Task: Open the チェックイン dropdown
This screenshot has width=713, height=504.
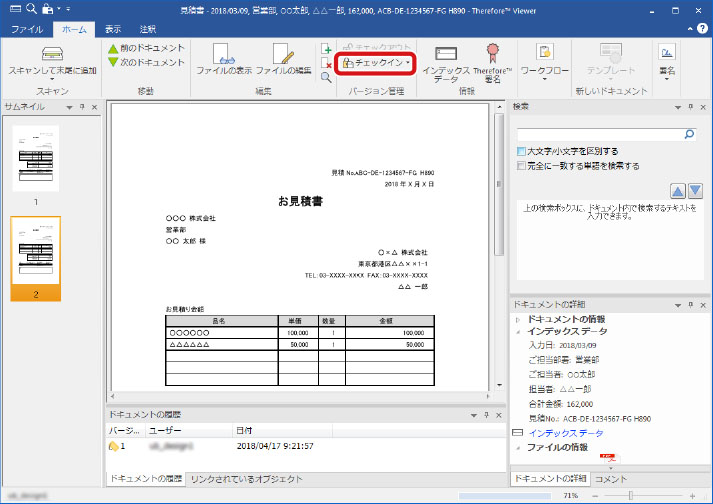Action: coord(376,63)
